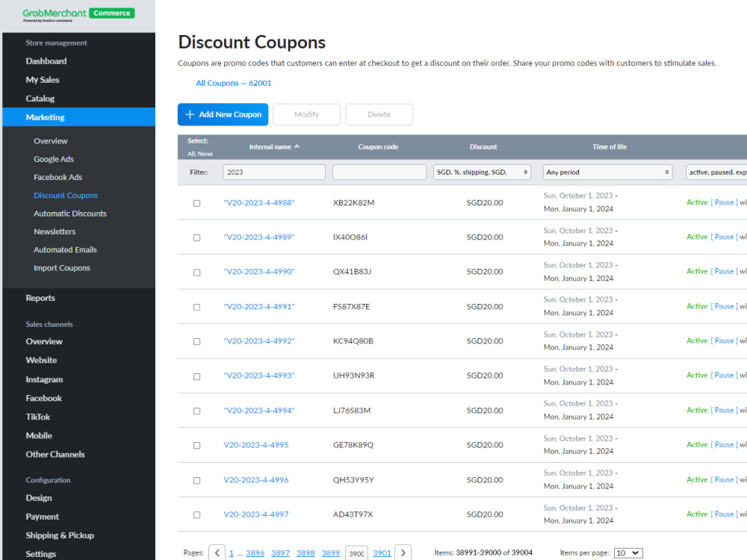Click Add New Coupon button
747x560 pixels.
pos(223,114)
